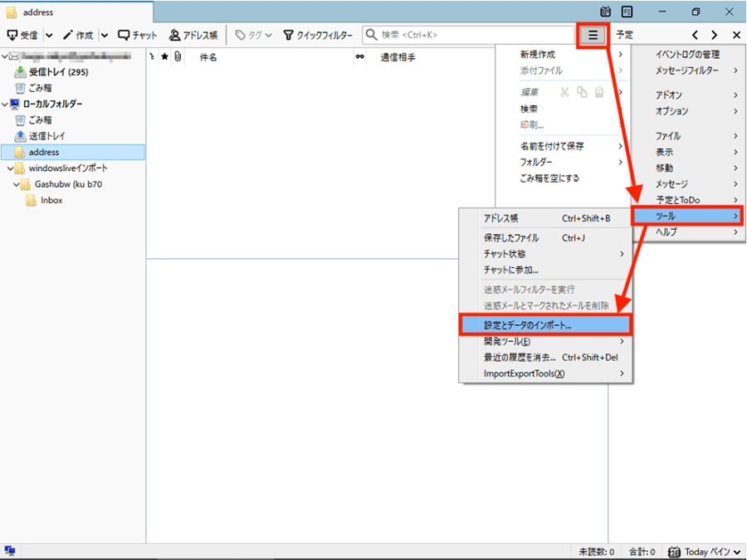The height and width of the screenshot is (560, 747).
Task: Sort by attachment paperclip column
Action: tap(178, 56)
